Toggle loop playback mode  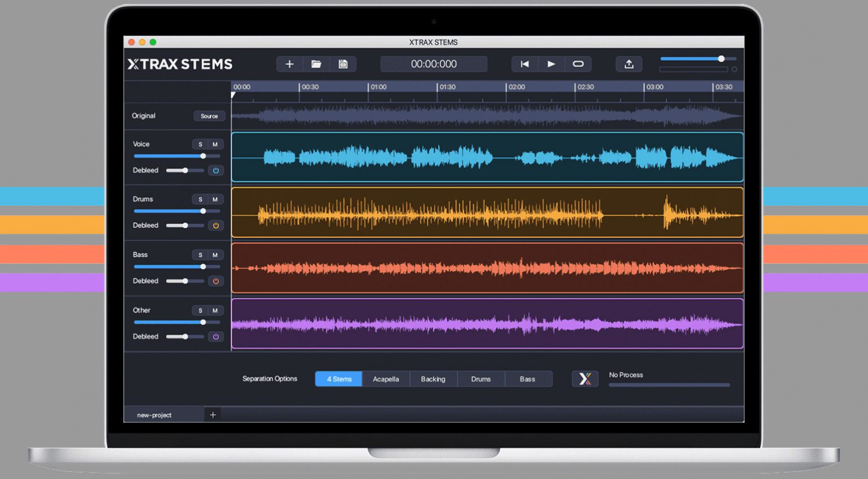[x=578, y=64]
